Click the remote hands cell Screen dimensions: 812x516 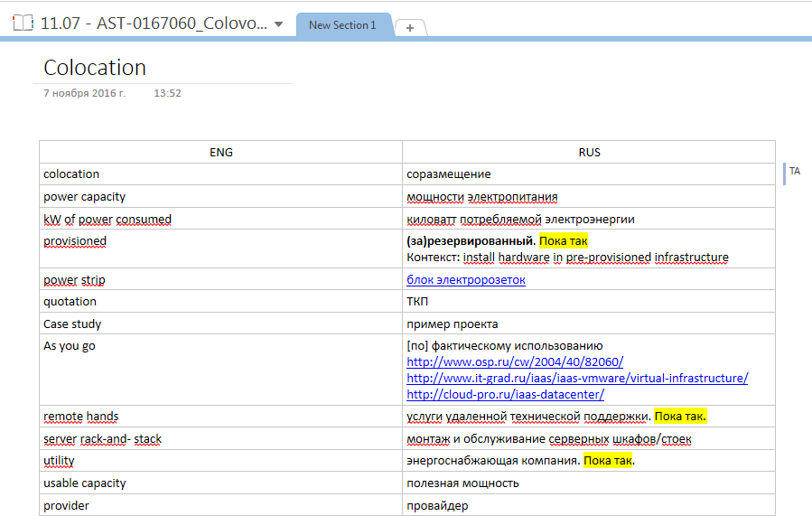point(221,417)
